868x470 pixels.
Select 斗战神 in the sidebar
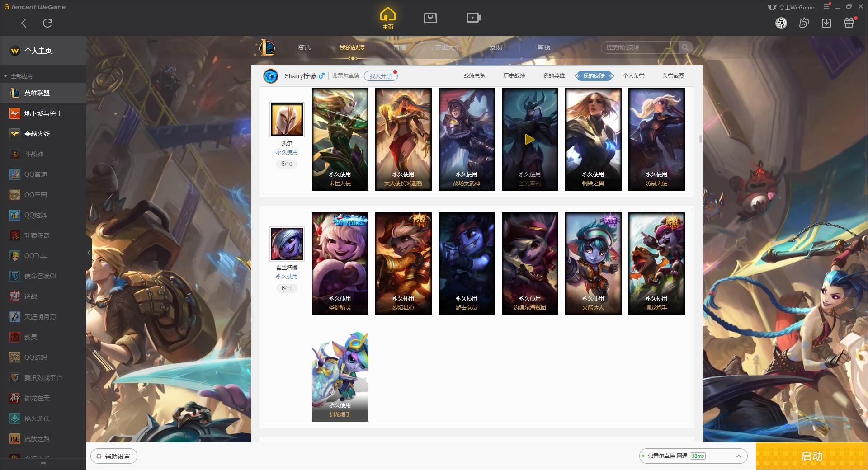43,154
